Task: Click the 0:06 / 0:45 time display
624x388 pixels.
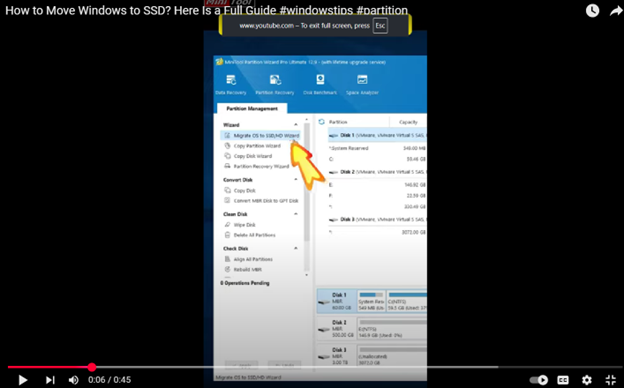Action: point(109,380)
